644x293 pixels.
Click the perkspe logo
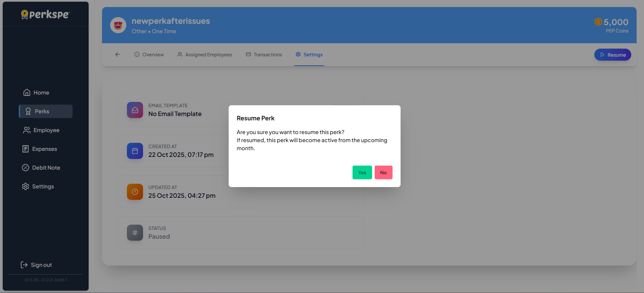(x=45, y=14)
